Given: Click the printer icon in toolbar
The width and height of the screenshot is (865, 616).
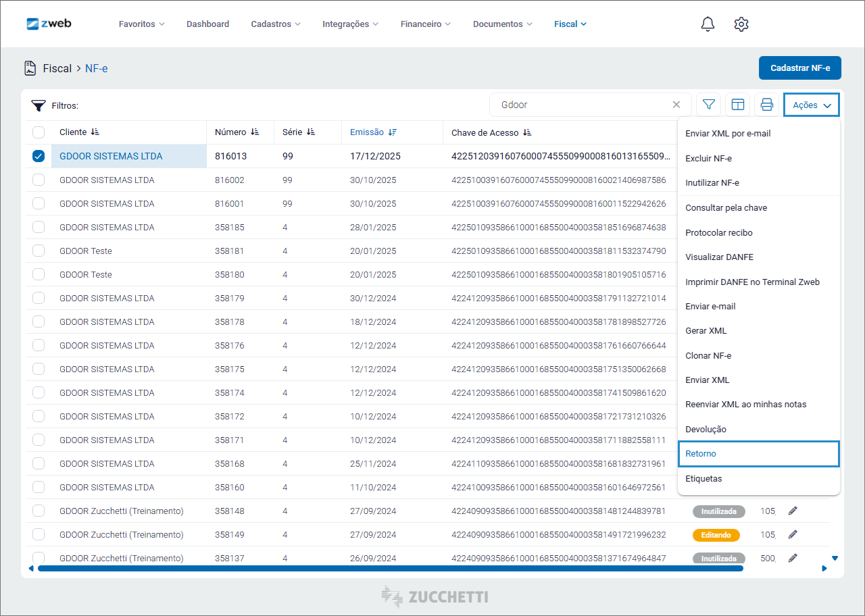Looking at the screenshot, I should click(x=766, y=105).
